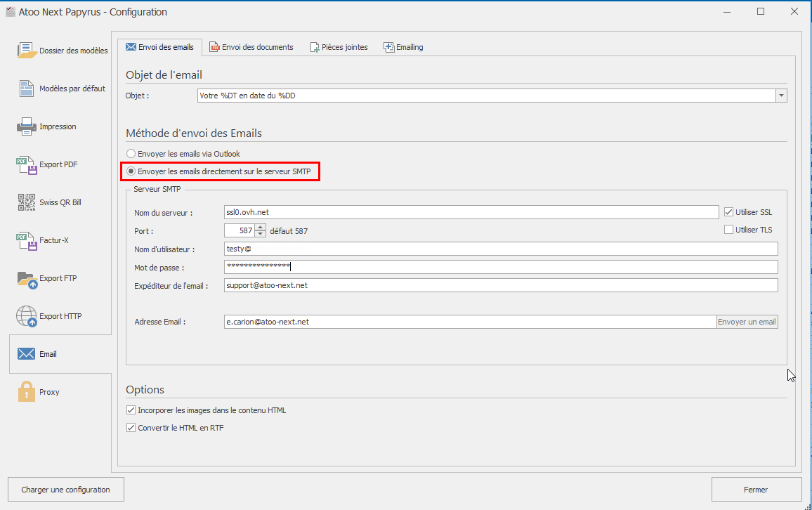Open Impression printer settings icon
Viewport: 812px width, 510px height.
[x=27, y=126]
